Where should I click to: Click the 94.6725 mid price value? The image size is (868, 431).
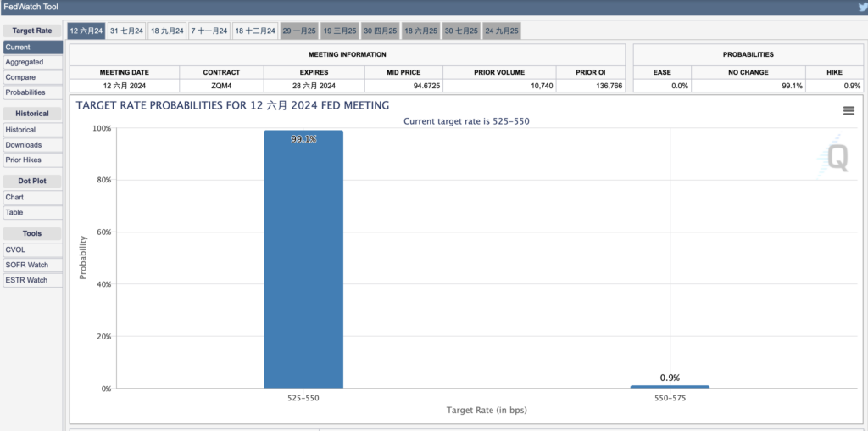403,86
